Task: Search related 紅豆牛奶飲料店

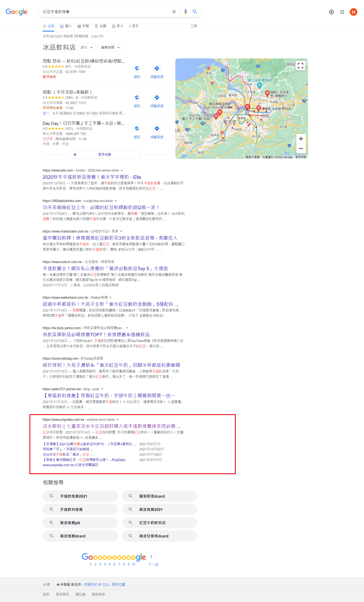Action: point(159,523)
